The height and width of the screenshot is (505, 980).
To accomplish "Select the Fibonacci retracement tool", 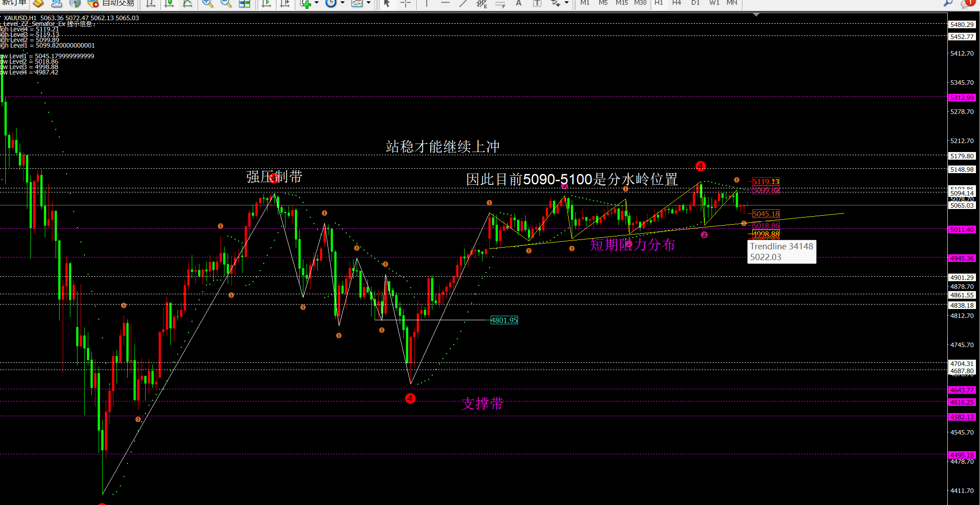I will point(500,4).
